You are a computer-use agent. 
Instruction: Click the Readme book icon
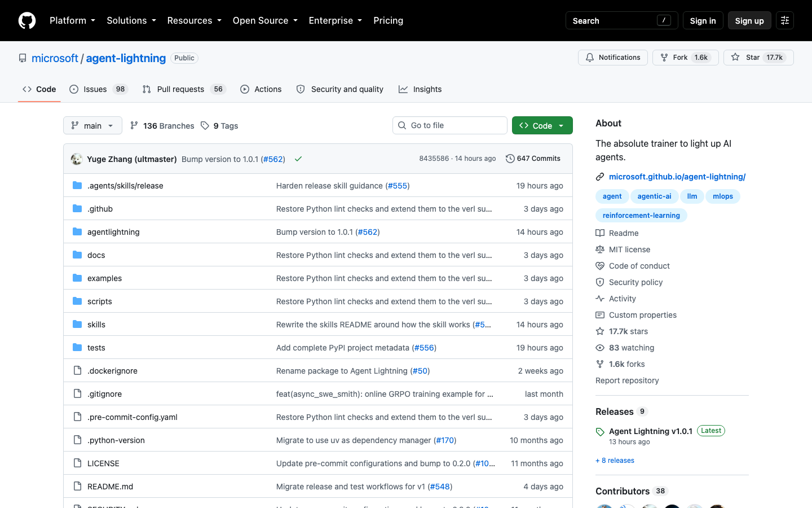[x=600, y=233]
